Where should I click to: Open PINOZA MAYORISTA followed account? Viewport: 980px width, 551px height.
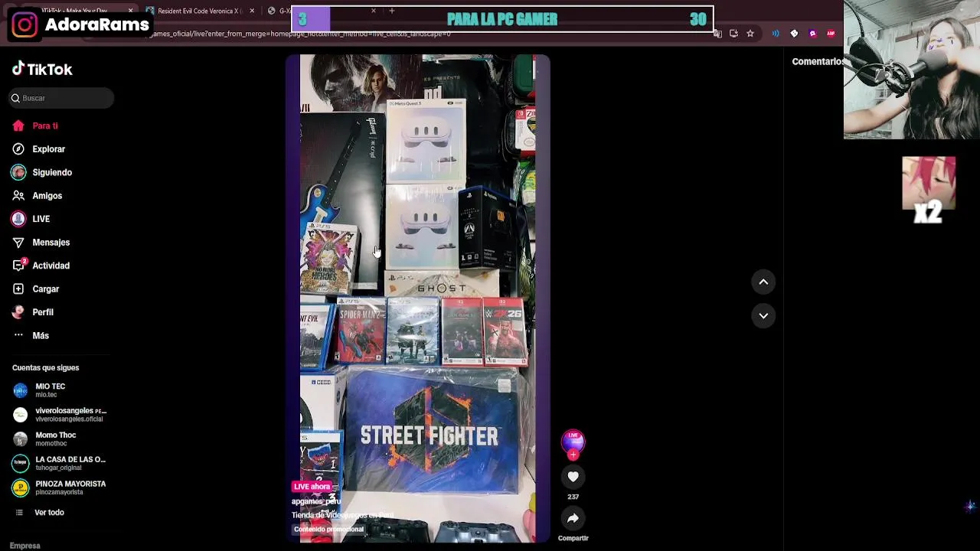tap(60, 487)
